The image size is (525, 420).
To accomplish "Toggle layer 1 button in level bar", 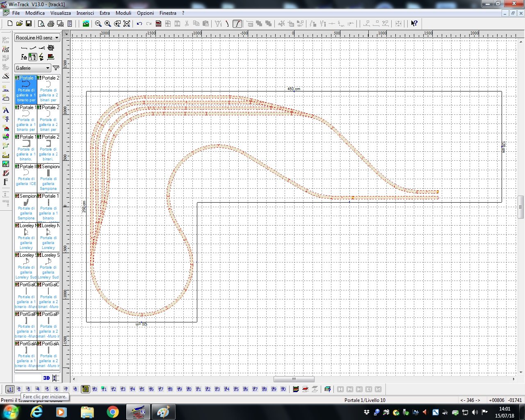I will point(9,389).
